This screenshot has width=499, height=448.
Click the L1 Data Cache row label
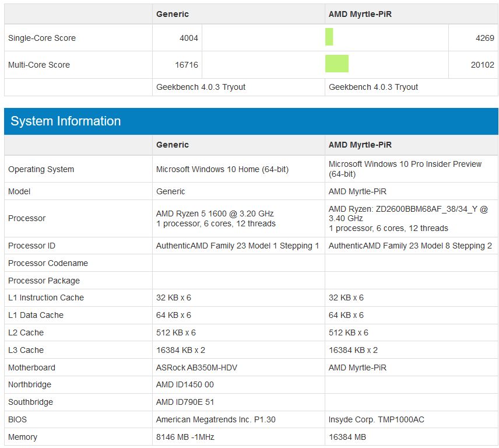36,315
